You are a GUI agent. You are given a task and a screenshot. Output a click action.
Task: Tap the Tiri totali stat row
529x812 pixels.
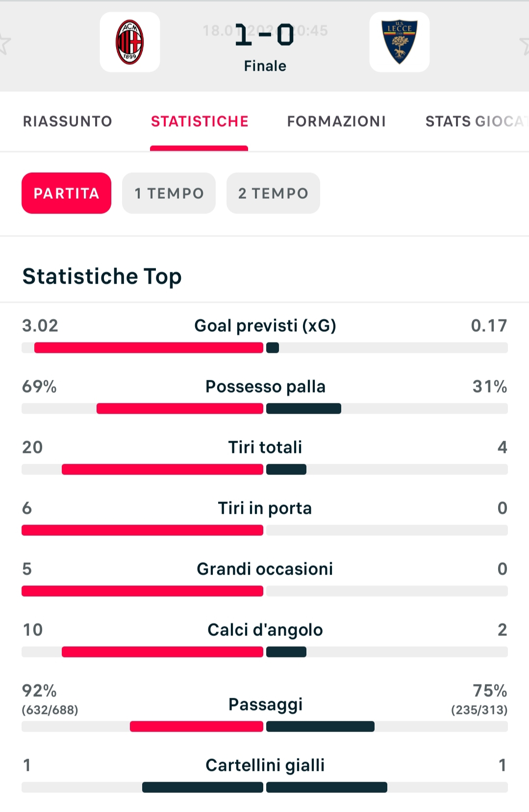[x=265, y=447]
